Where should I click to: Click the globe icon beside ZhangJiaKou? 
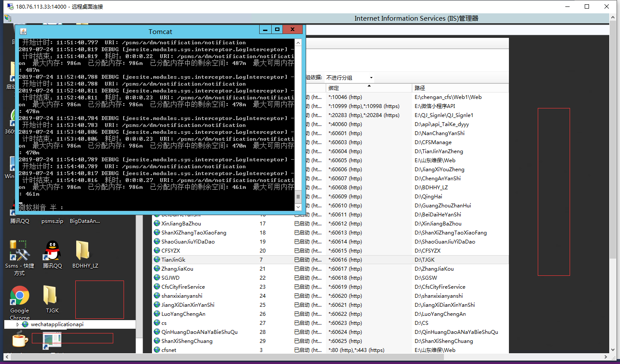[157, 268]
